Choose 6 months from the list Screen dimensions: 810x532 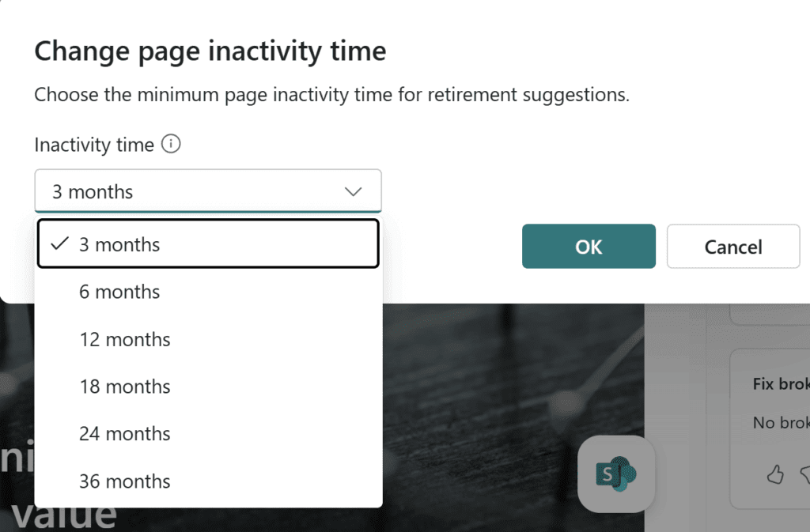pos(119,292)
